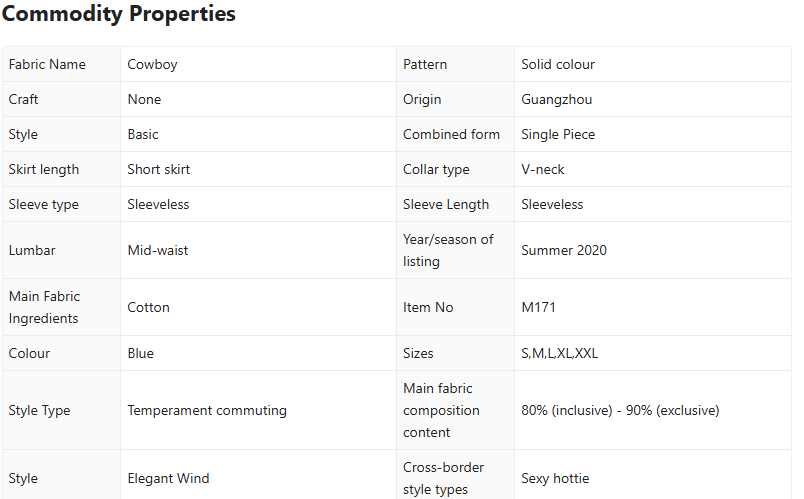Select the Mid-waist lumbar value

(157, 250)
